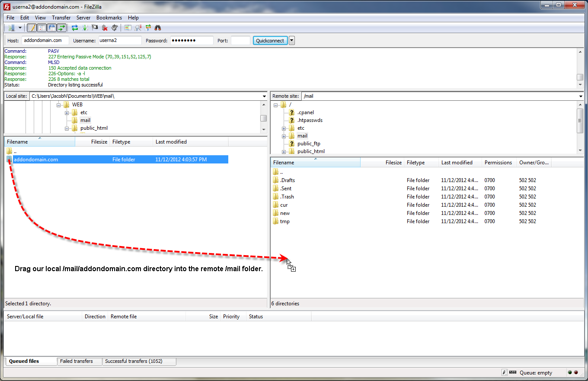Open the Local site path dropdown
The image size is (588, 381).
tap(264, 96)
